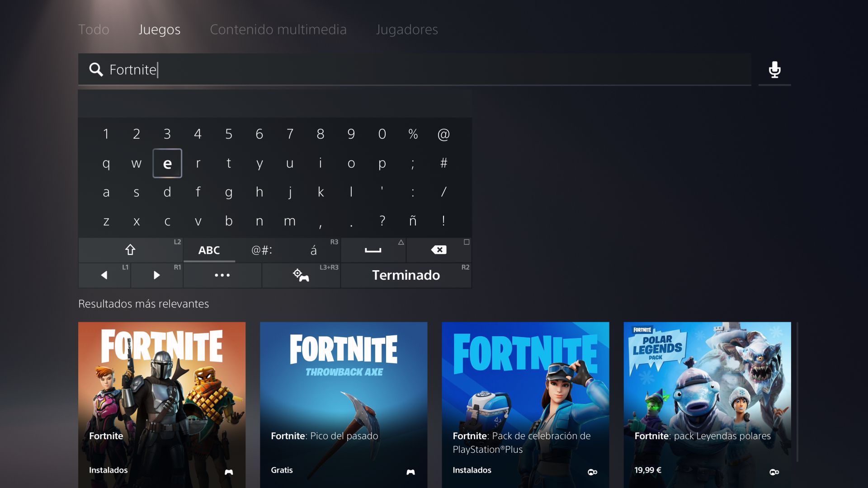The width and height of the screenshot is (868, 488).
Task: Tap the @ symbol key
Action: coord(443,134)
